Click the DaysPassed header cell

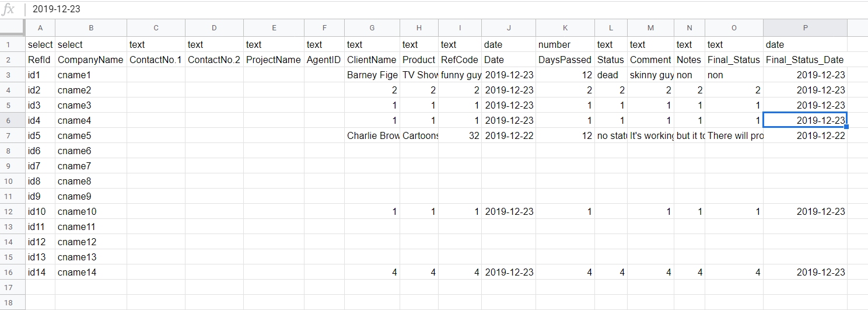coord(565,60)
